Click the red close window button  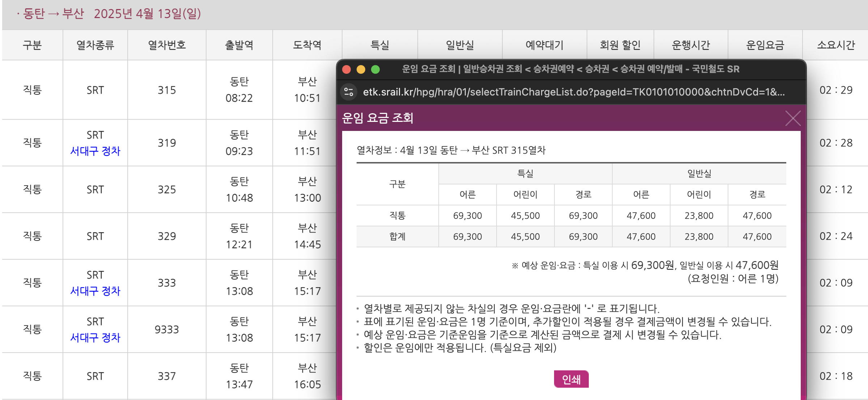tap(346, 69)
